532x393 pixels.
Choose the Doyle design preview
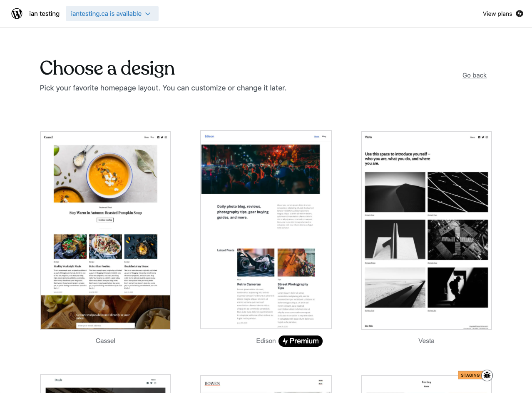pyautogui.click(x=105, y=384)
